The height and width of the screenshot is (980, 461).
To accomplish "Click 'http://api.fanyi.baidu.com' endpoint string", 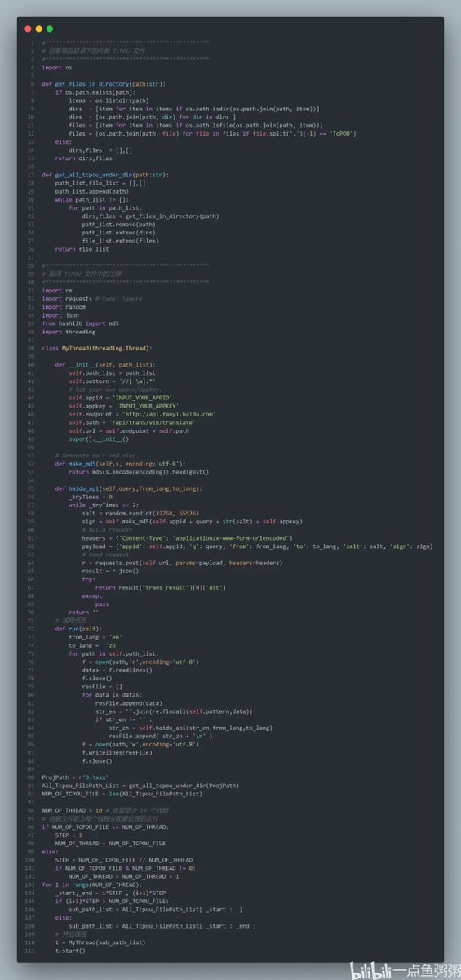I will point(171,414).
